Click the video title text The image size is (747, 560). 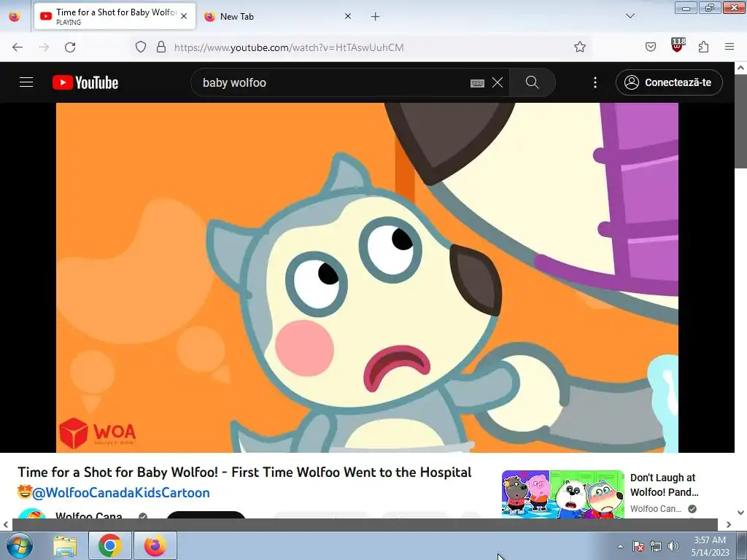[244, 472]
